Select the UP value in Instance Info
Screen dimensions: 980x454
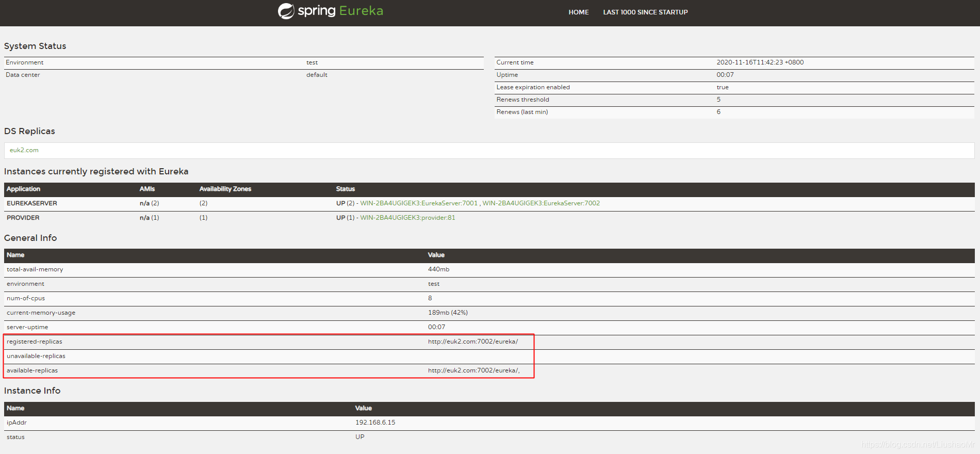point(360,437)
